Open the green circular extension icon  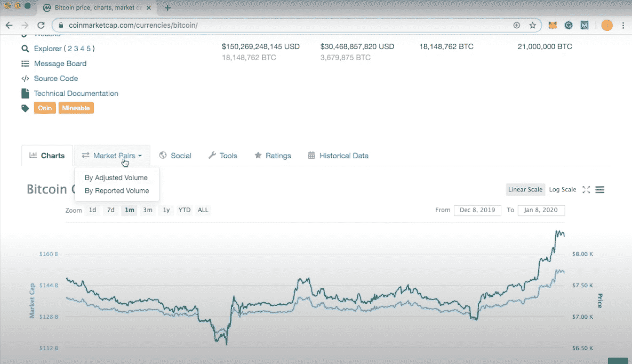569,25
